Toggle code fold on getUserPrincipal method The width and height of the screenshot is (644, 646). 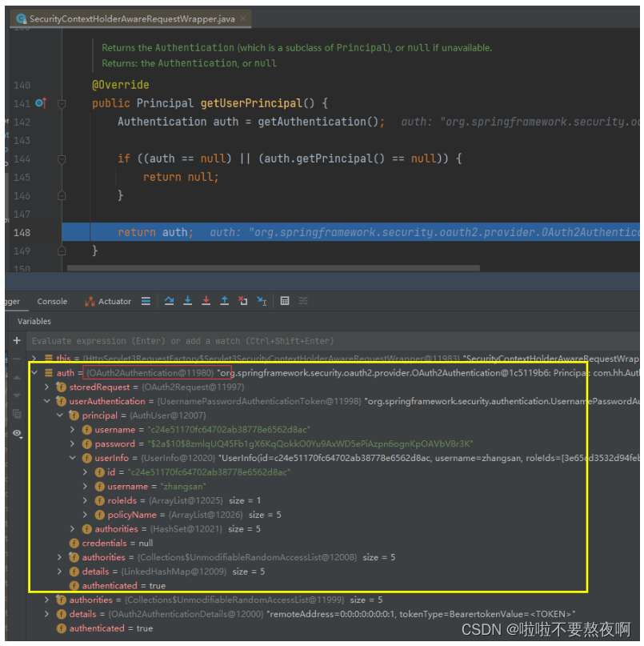(62, 103)
